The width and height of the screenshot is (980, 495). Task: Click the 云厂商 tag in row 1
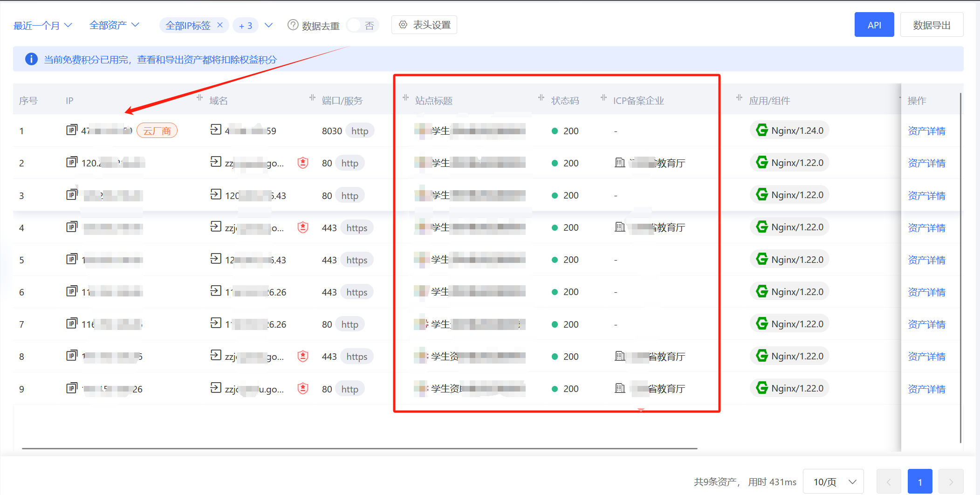tap(157, 131)
